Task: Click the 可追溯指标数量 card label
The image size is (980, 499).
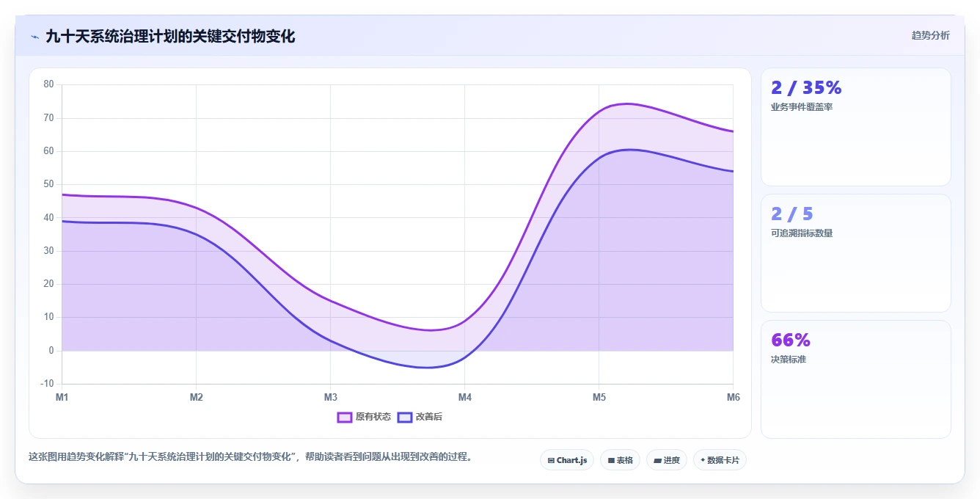Action: tap(802, 233)
